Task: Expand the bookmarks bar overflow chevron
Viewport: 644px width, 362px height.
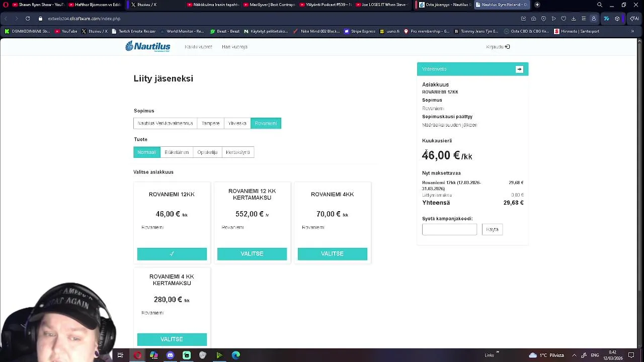Action: 632,31
